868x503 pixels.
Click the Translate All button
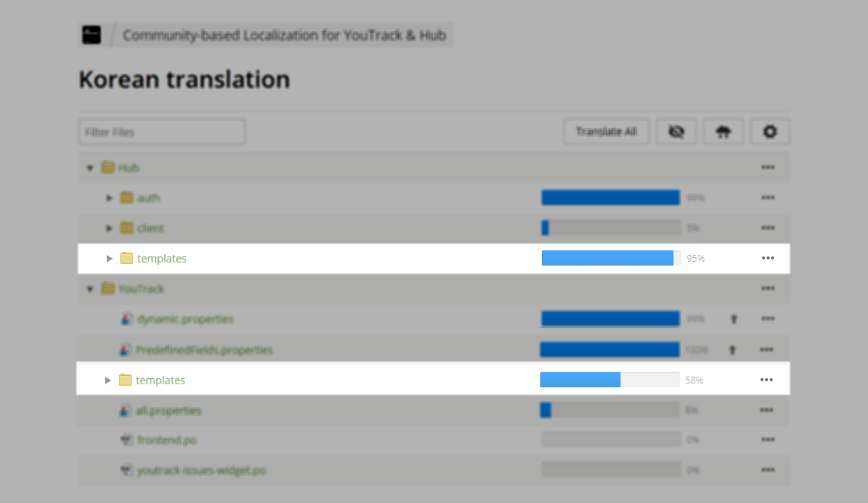[x=605, y=131]
